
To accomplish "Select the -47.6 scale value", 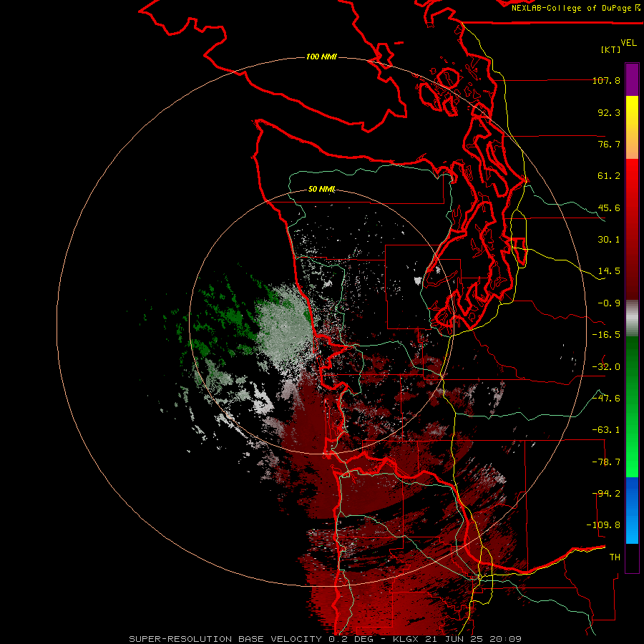I will coord(606,399).
